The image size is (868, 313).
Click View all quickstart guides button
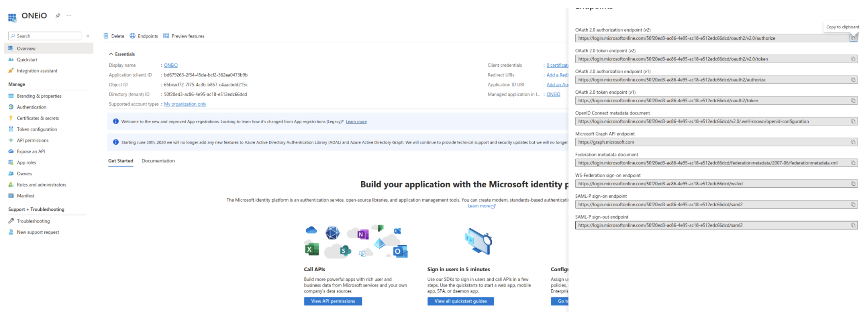point(460,301)
